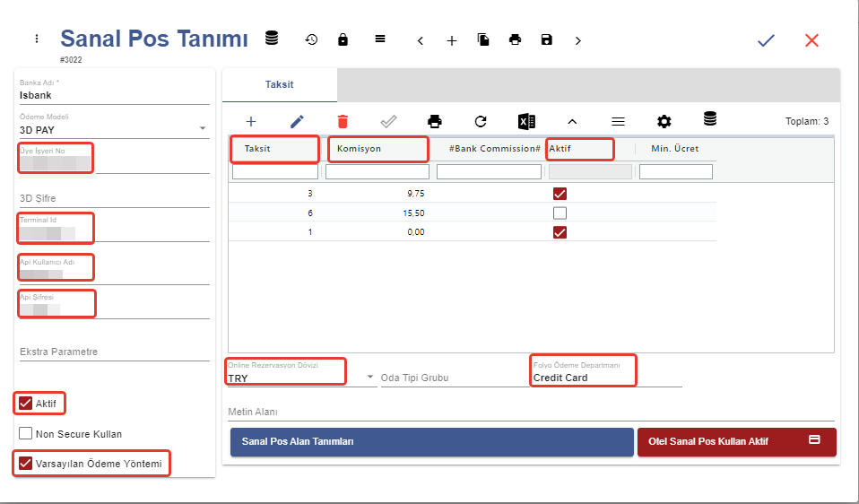859x504 pixels.
Task: Open the Ödeme Modeli dropdown
Action: pos(203,130)
